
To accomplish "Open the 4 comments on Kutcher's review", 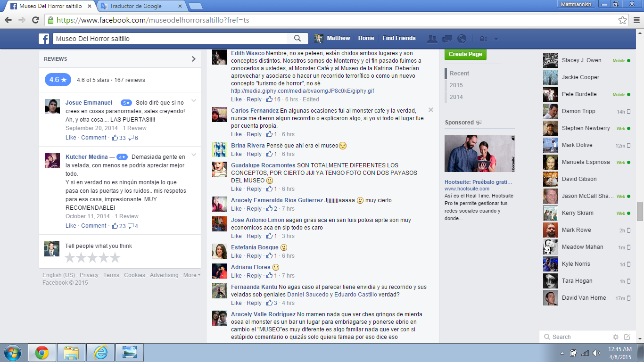I will pyautogui.click(x=133, y=226).
